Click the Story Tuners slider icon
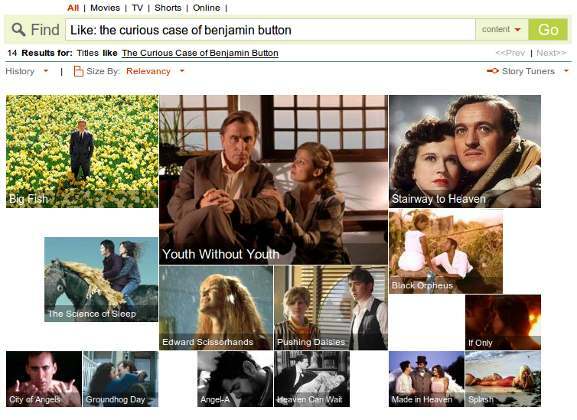The image size is (577, 420). click(492, 71)
